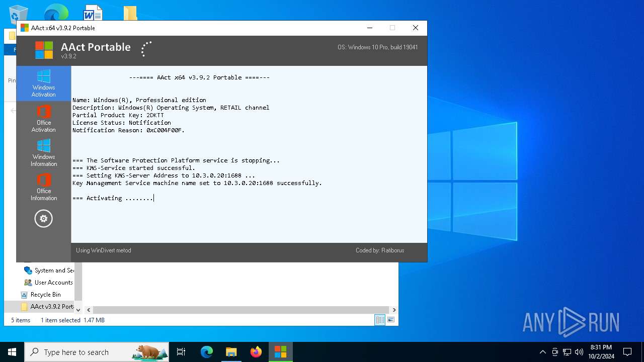Screen dimensions: 644x362
Task: Click 'Using WinDivert metod' status text
Action: pyautogui.click(x=104, y=250)
